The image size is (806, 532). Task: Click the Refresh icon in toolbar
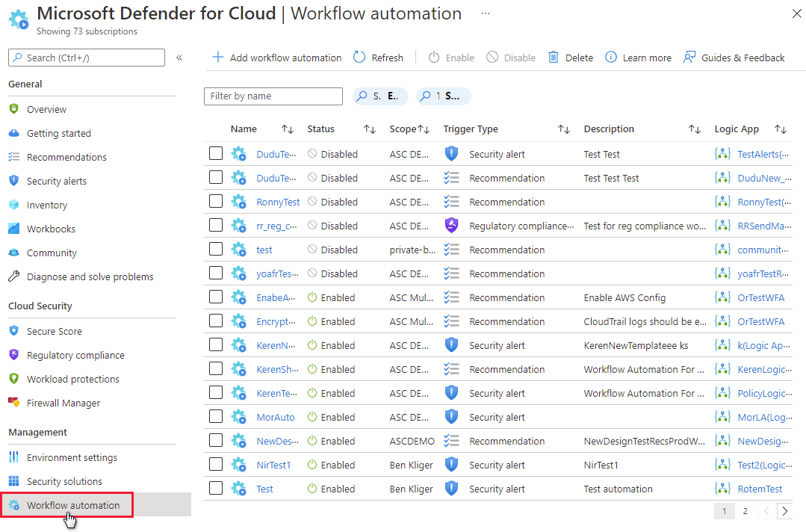point(359,58)
